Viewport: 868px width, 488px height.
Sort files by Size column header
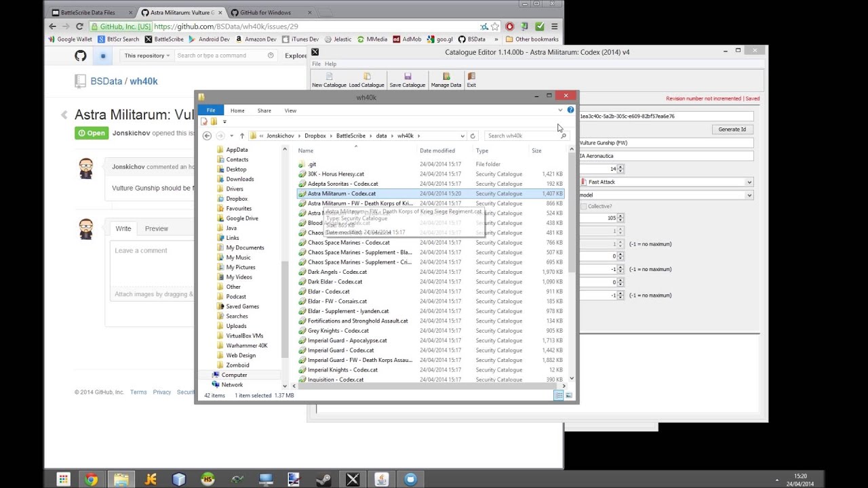[536, 150]
